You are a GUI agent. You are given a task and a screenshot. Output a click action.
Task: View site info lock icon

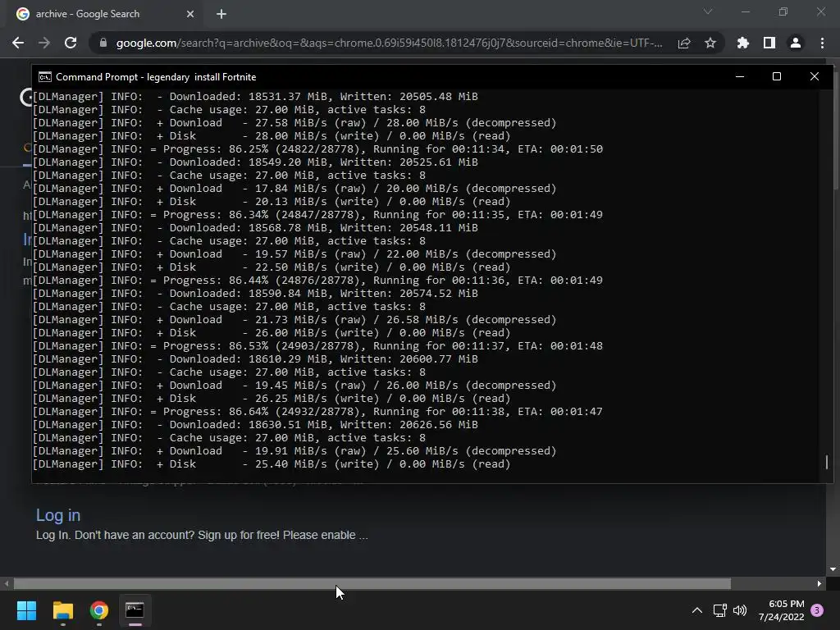tap(103, 43)
